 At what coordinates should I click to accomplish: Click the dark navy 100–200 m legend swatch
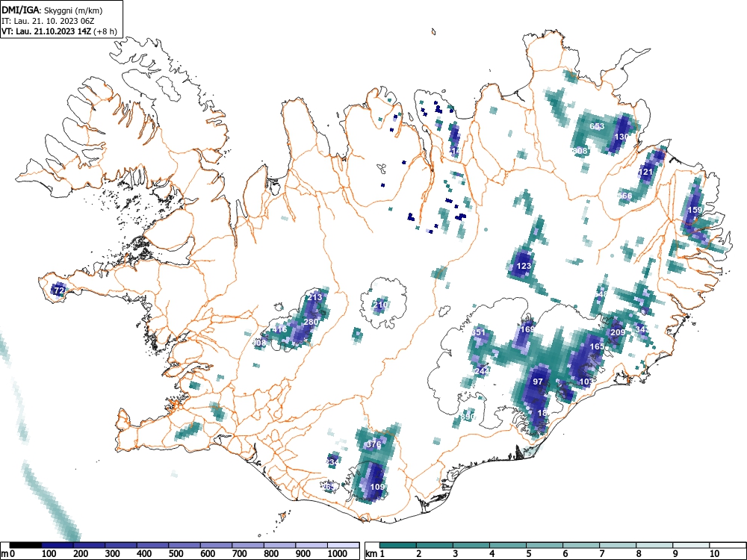(58, 545)
